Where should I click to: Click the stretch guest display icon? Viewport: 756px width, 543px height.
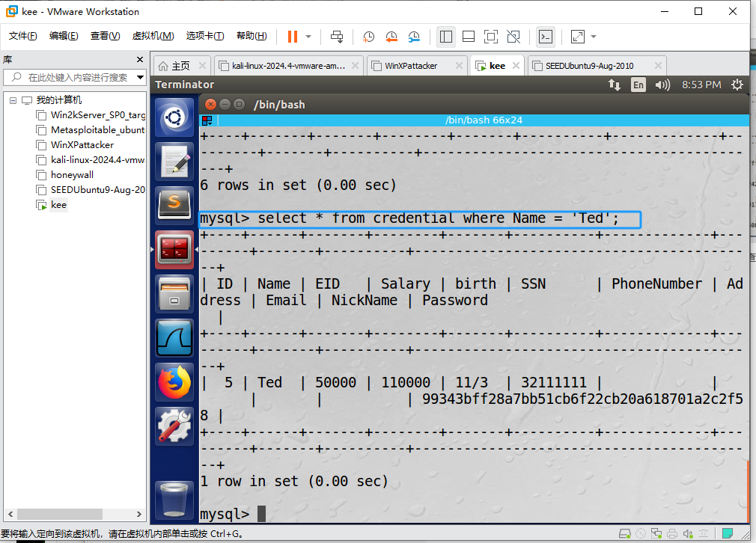click(578, 37)
